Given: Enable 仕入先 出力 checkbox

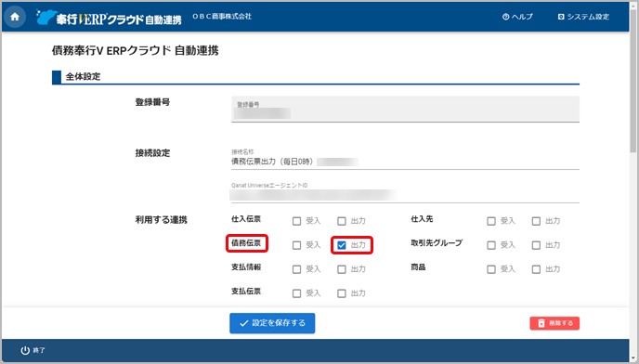Looking at the screenshot, I should click(x=536, y=221).
